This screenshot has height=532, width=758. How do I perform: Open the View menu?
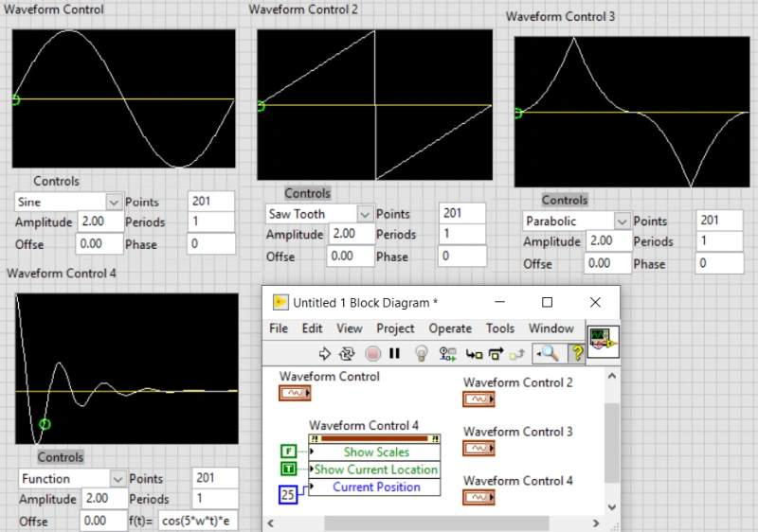tap(349, 328)
